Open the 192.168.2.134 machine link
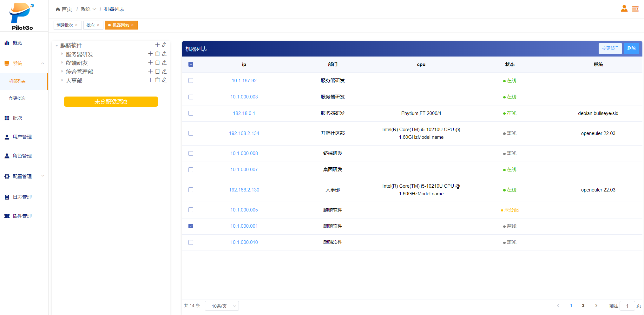This screenshot has width=644, height=315. click(244, 133)
